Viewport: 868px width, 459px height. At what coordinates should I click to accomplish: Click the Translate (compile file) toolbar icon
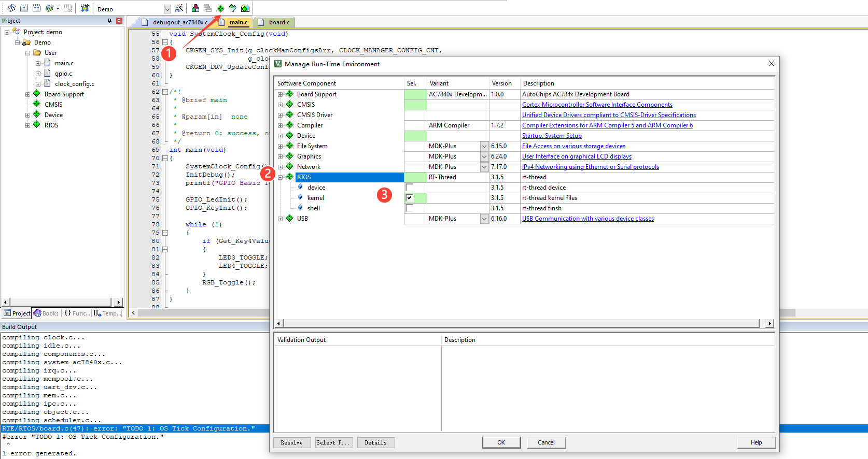[11, 8]
